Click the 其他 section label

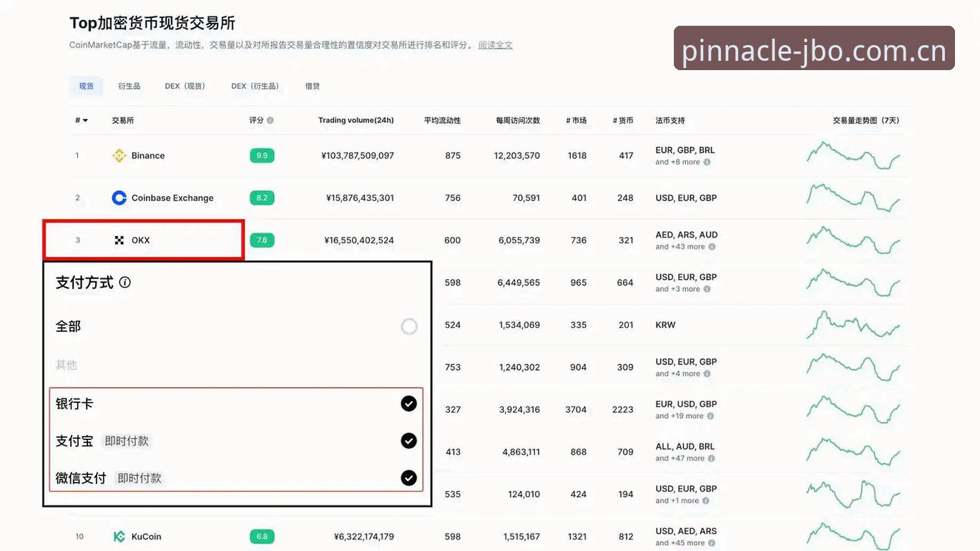(66, 365)
